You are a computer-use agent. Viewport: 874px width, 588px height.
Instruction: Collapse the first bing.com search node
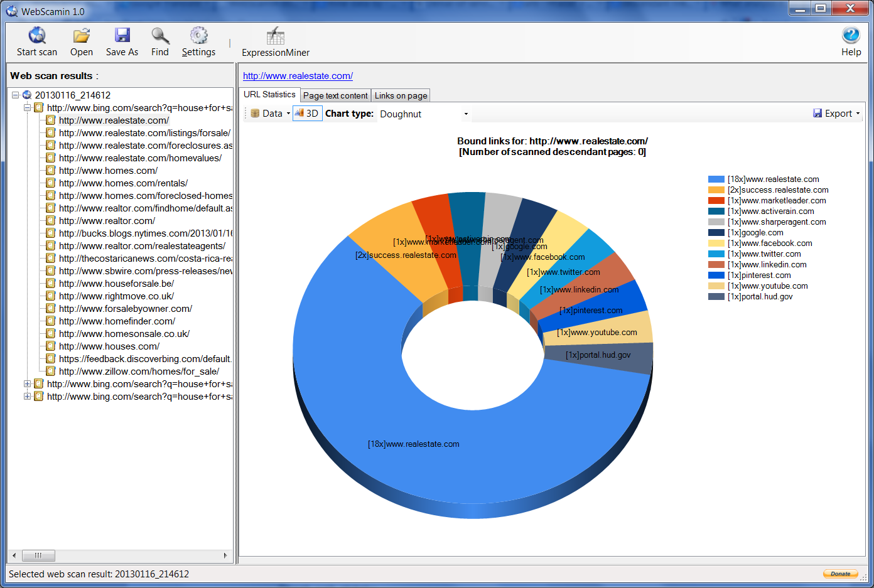click(27, 108)
